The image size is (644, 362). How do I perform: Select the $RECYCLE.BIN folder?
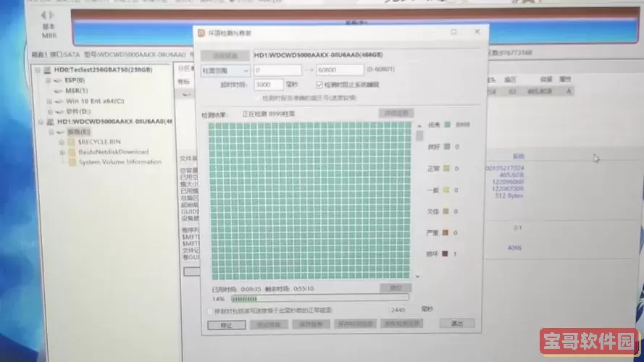pos(99,142)
